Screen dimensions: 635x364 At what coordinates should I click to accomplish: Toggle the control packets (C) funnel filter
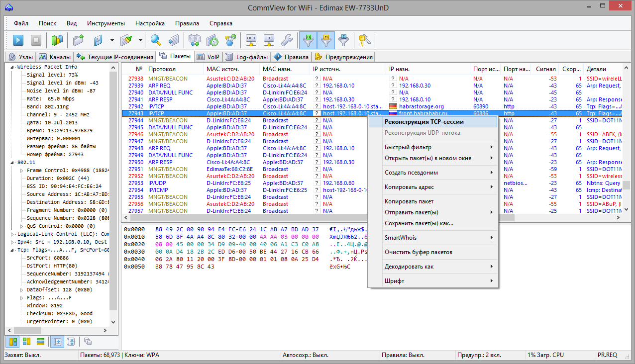(344, 40)
